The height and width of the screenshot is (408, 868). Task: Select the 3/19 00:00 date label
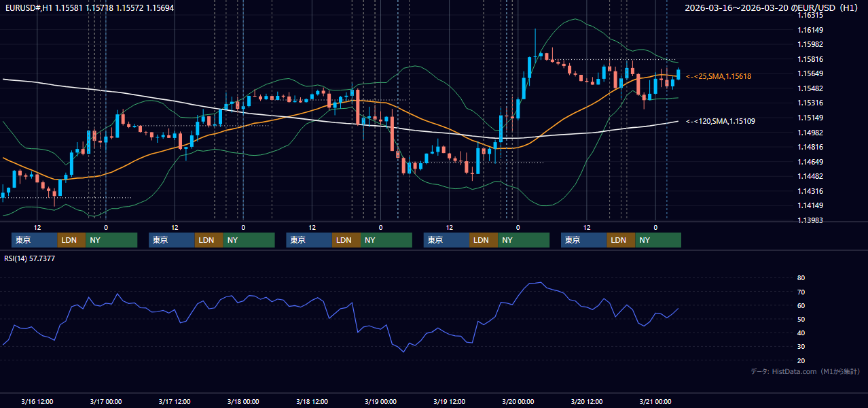tap(380, 401)
